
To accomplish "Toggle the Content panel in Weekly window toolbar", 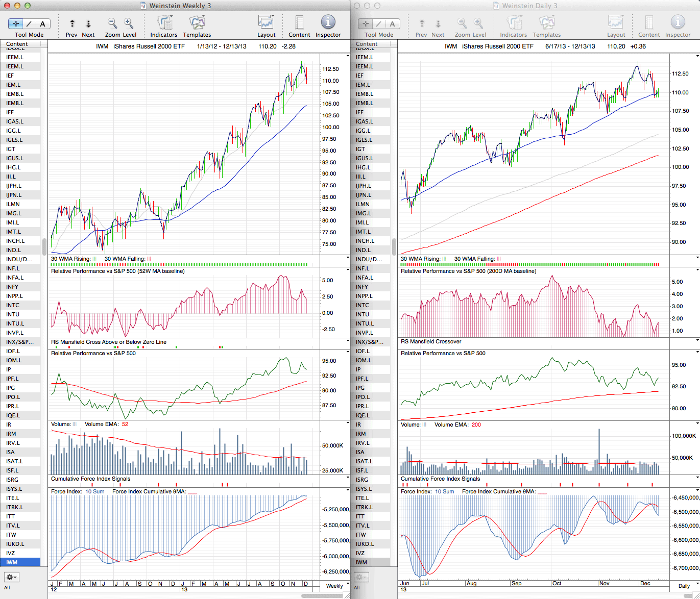I will pyautogui.click(x=299, y=23).
